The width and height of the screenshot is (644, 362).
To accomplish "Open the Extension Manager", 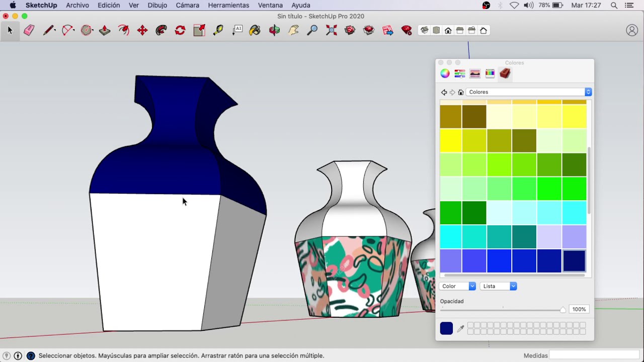I will (x=407, y=31).
